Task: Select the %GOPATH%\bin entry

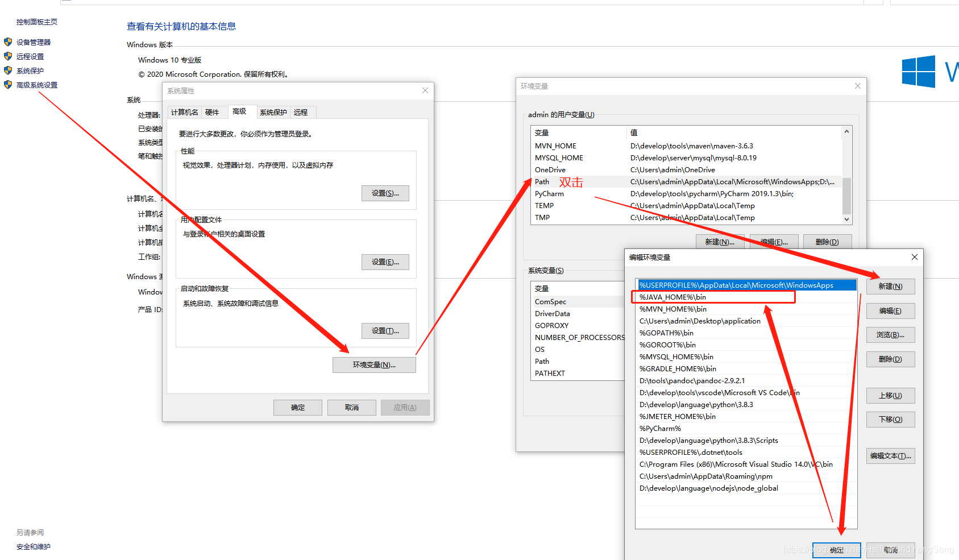Action: 746,333
